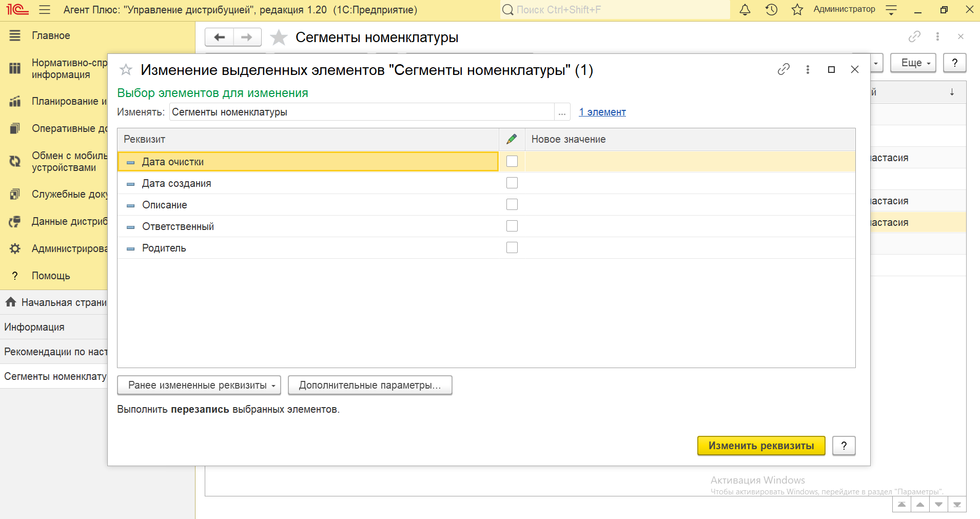Add dialog to favorites with star icon

coord(126,70)
